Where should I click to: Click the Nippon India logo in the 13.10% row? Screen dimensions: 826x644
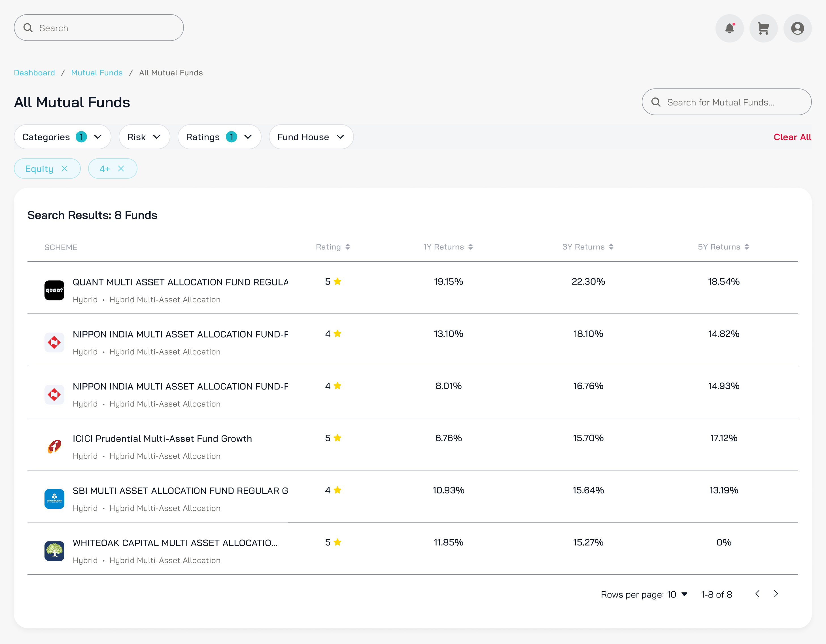point(54,342)
